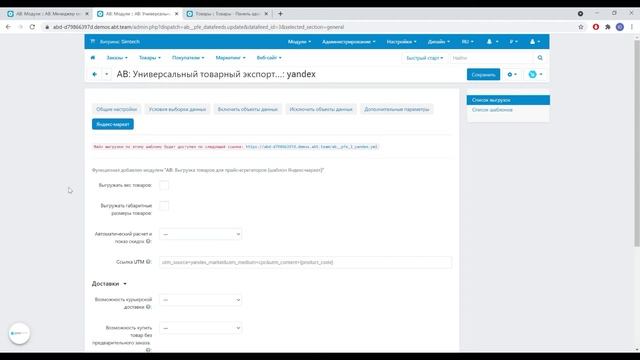Click the back arrow next to page title
The height and width of the screenshot is (360, 640).
(x=95, y=74)
